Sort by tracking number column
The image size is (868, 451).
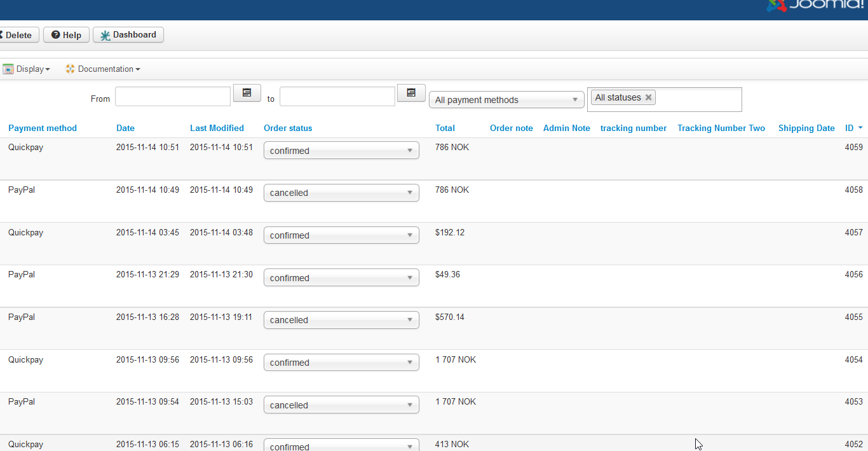(634, 128)
